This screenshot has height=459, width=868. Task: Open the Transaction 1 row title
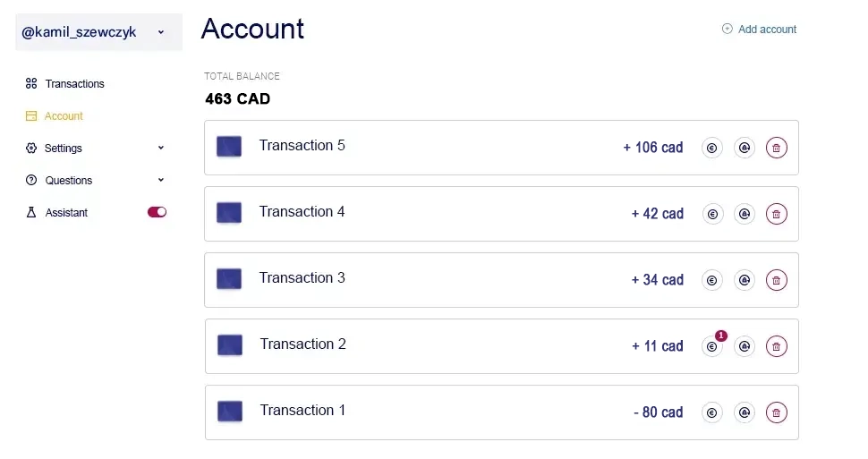tap(302, 411)
